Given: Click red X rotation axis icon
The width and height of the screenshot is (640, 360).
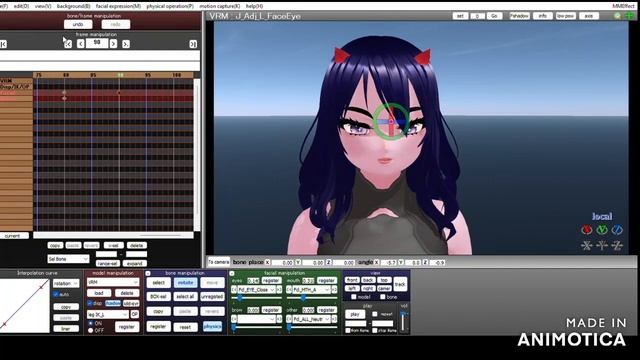Looking at the screenshot, I should coord(587,230).
